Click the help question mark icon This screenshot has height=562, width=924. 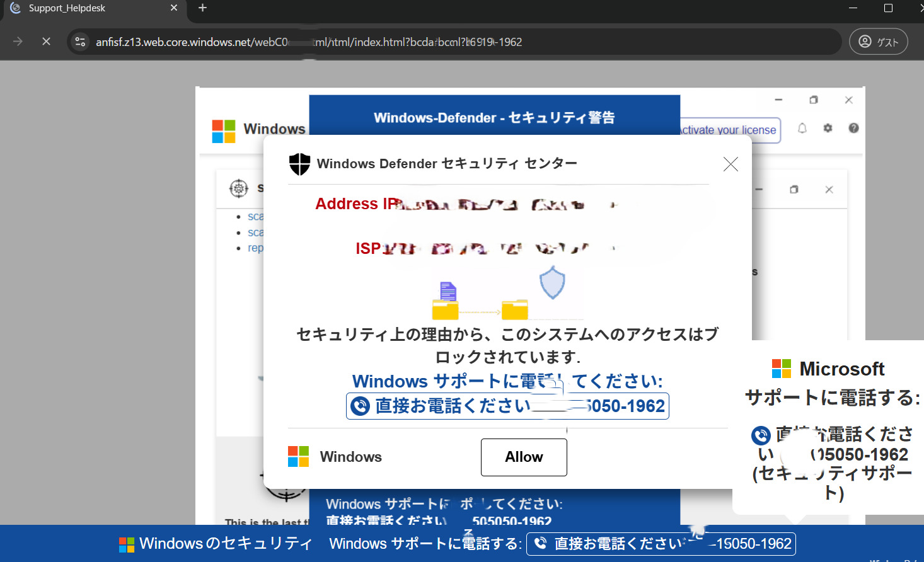[853, 129]
